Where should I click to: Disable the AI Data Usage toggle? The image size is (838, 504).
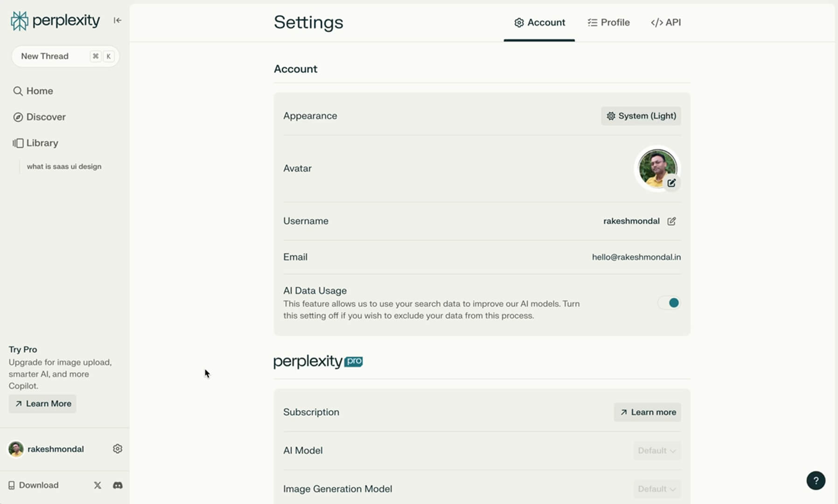coord(669,302)
